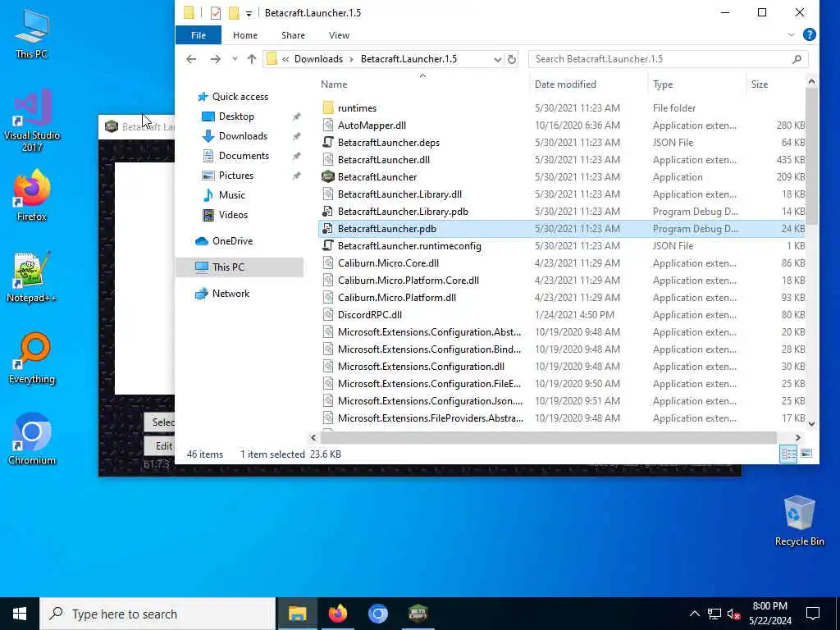The image size is (840, 630).
Task: Click Firefox icon in the taskbar
Action: click(337, 614)
